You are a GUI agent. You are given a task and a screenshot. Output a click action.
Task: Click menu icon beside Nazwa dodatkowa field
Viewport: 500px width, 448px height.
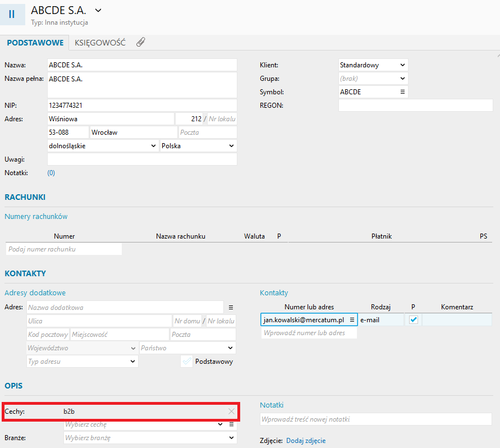[x=230, y=308]
